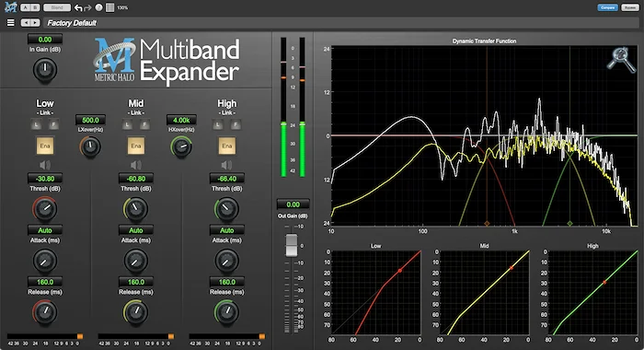Click the Mid band Release knob
The image size is (644, 350).
pos(135,312)
